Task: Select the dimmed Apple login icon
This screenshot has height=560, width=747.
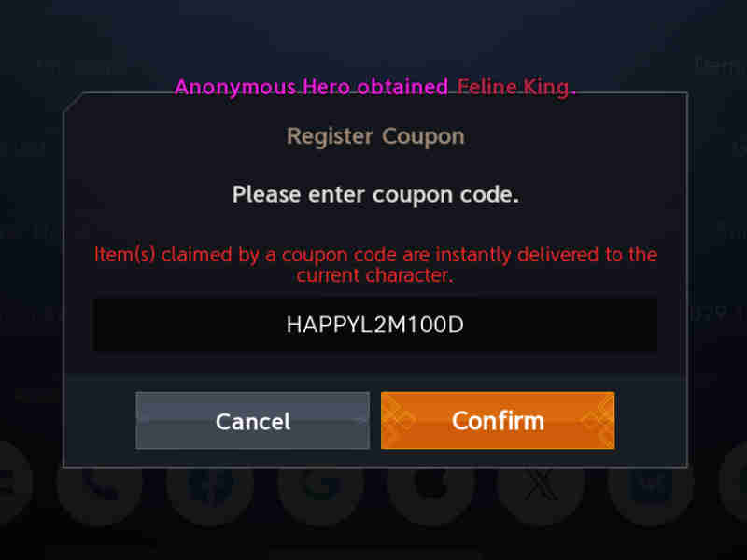Action: click(x=431, y=483)
